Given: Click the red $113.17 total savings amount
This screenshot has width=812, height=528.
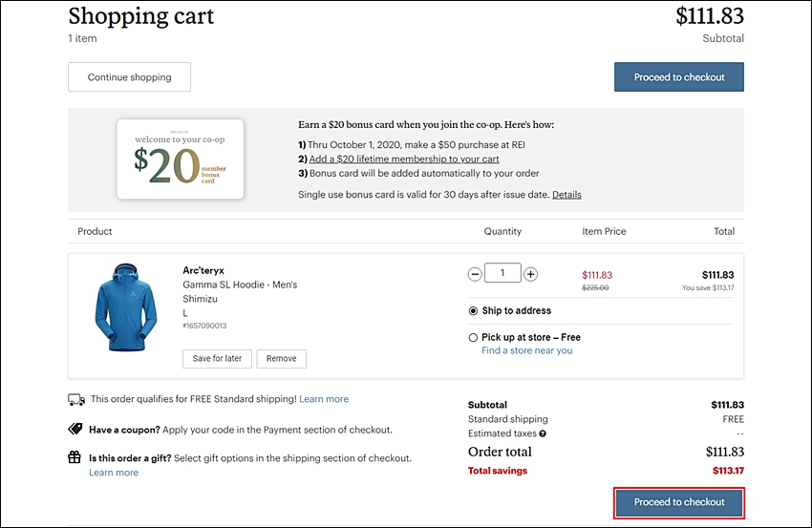Looking at the screenshot, I should click(x=728, y=471).
